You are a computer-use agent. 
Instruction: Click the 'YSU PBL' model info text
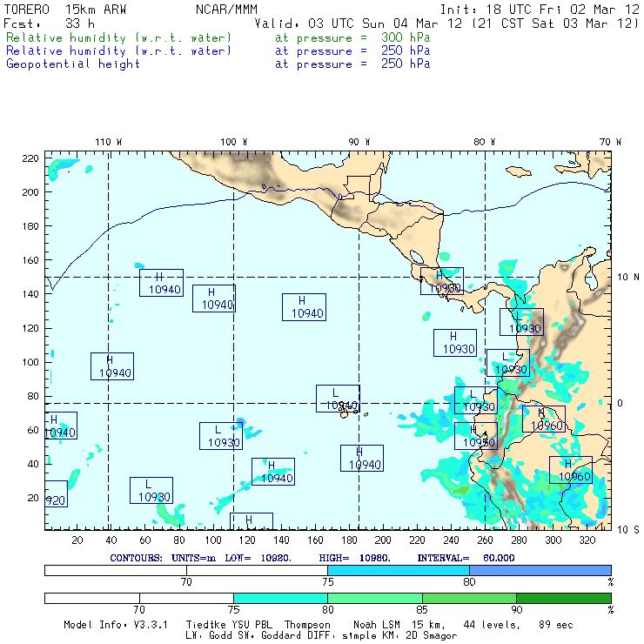(252, 625)
